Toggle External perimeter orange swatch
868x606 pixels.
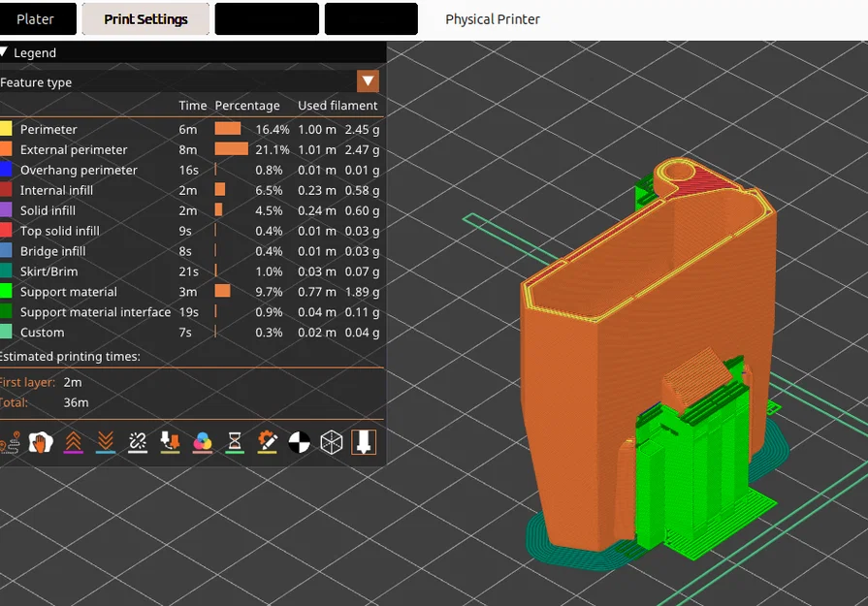point(6,149)
